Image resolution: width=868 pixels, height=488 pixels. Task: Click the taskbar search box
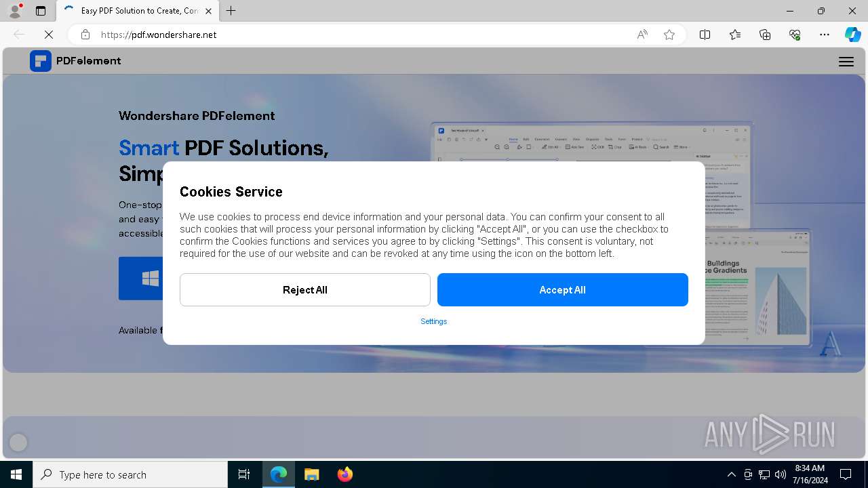130,474
